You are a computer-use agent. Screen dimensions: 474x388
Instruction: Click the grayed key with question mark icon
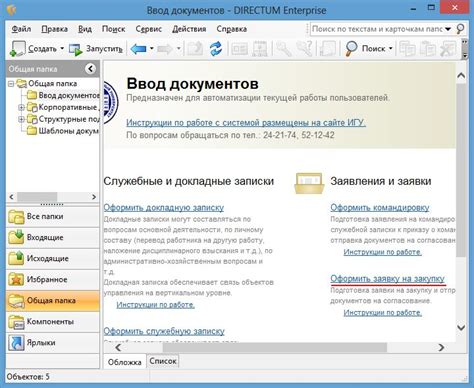point(304,49)
